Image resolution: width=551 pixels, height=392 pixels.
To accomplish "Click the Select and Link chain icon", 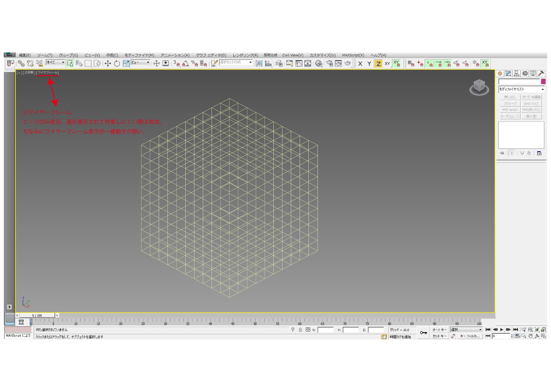I will [x=21, y=64].
